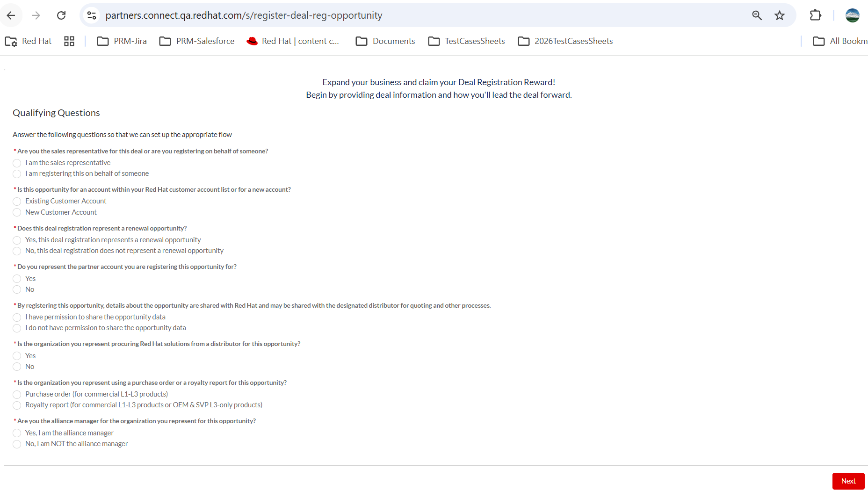Choose Royalty report option
This screenshot has width=868, height=491.
click(17, 405)
